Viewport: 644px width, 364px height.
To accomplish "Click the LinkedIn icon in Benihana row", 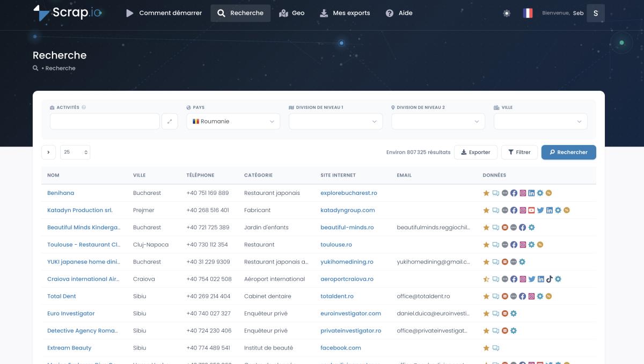I will tap(531, 193).
